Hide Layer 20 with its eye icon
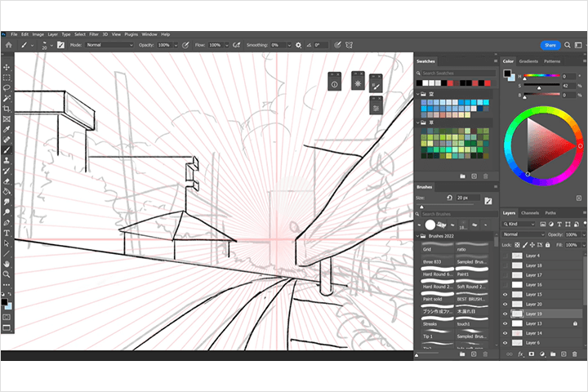The image size is (588, 392). coord(506,305)
